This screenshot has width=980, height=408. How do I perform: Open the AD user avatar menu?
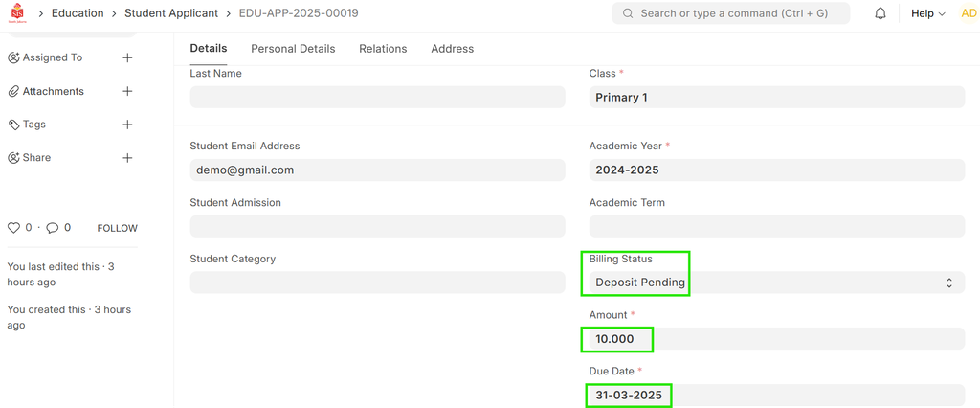969,13
